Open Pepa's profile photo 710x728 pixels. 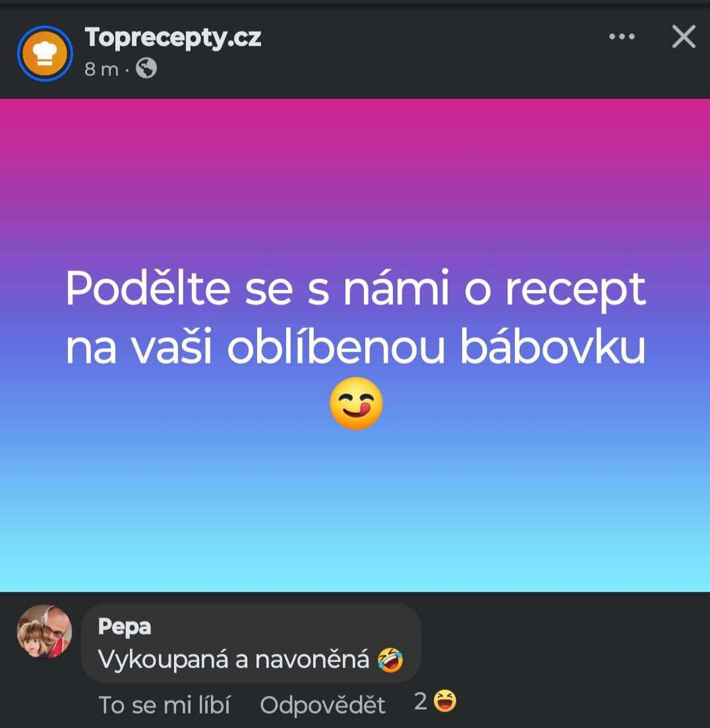45,632
